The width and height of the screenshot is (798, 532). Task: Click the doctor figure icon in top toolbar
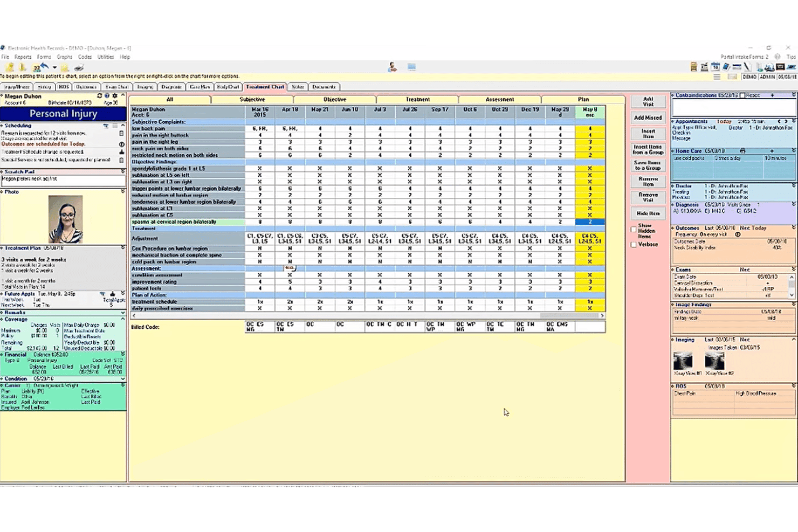click(x=393, y=67)
